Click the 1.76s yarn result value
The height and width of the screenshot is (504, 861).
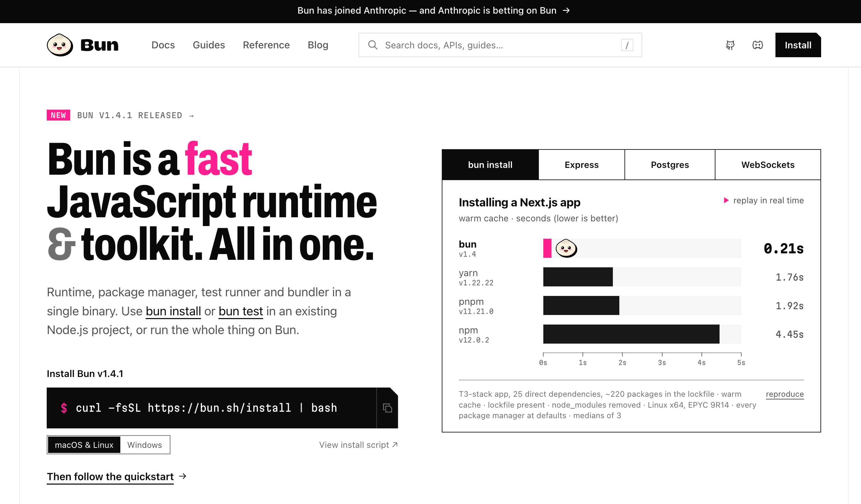789,277
